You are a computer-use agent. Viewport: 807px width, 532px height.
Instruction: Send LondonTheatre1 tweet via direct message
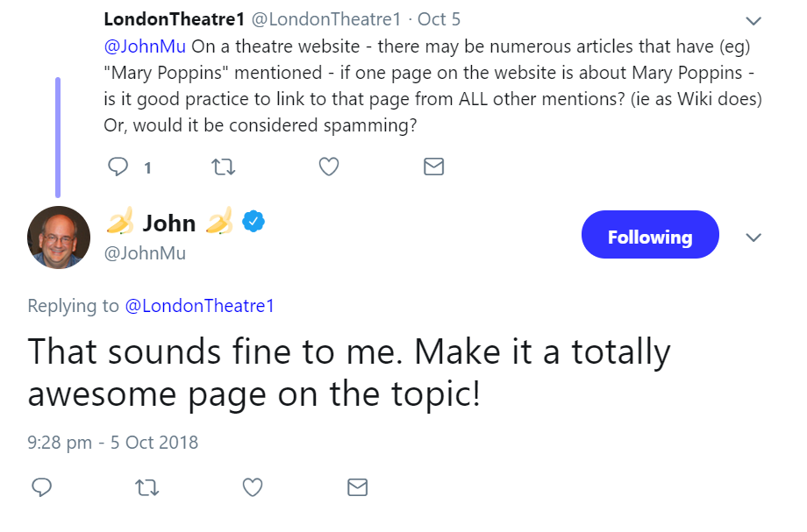pyautogui.click(x=433, y=167)
